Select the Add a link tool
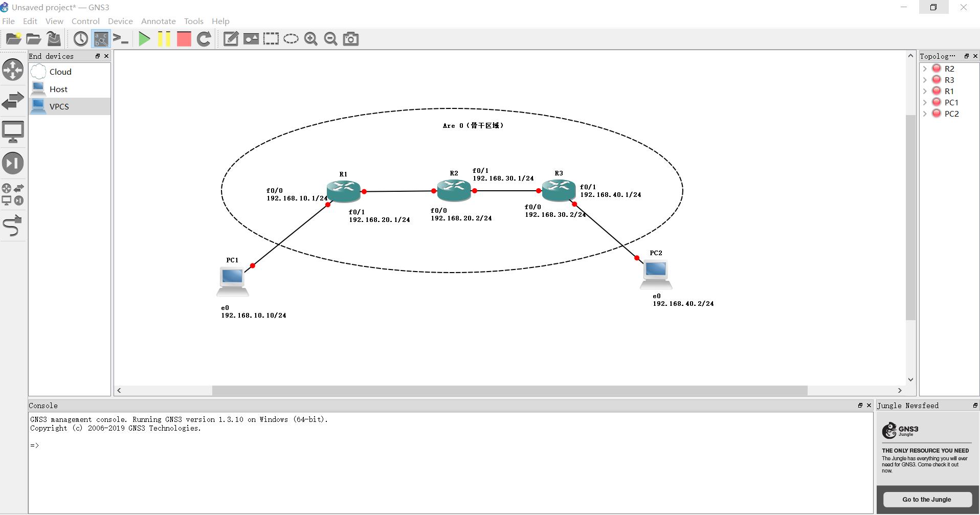 (13, 226)
